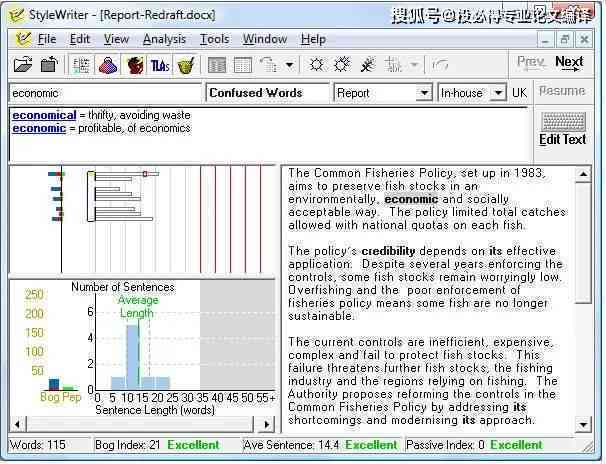The height and width of the screenshot is (464, 606).
Task: Click the graph pane scroll left arrow
Action: 17,424
